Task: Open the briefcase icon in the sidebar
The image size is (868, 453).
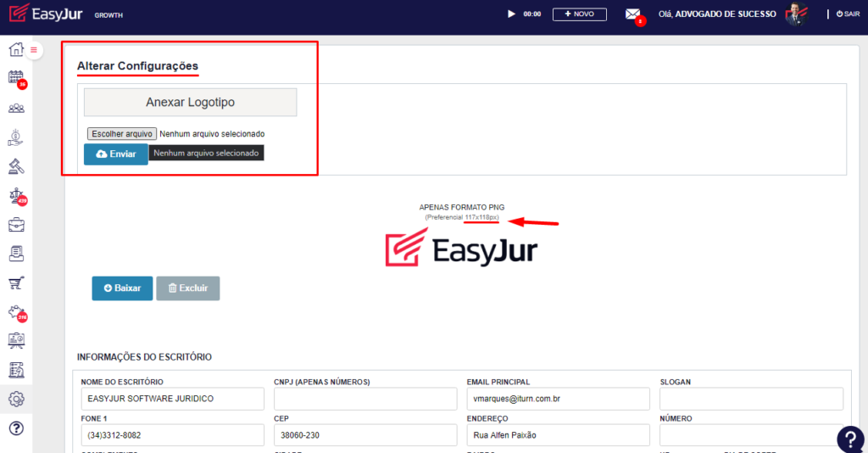Action: (x=16, y=225)
